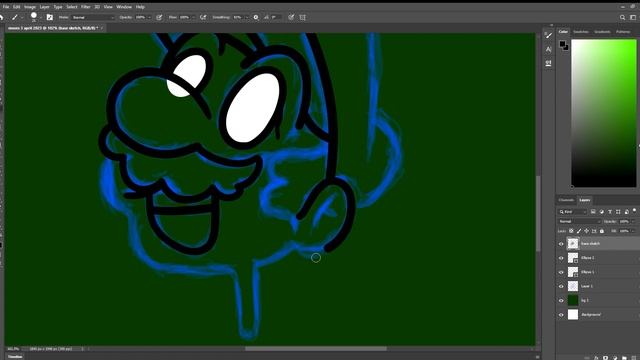Open the Smoothing dropdown arrow

click(x=246, y=18)
